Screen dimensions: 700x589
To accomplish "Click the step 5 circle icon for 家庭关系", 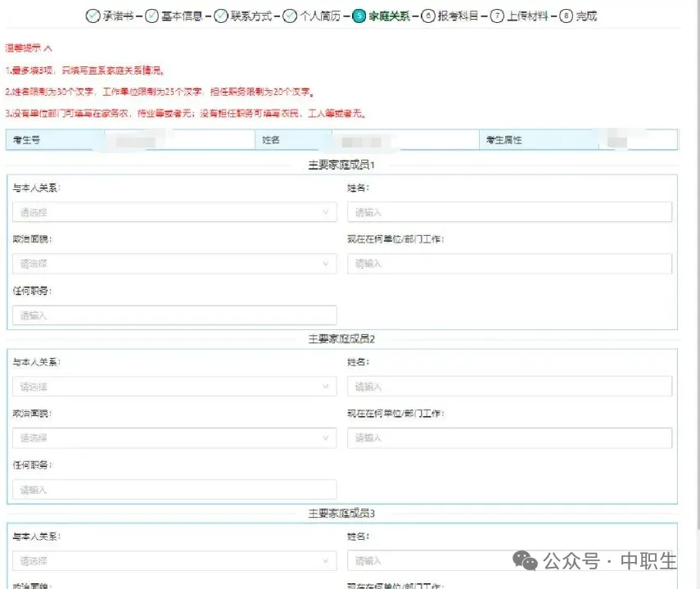I will click(359, 16).
